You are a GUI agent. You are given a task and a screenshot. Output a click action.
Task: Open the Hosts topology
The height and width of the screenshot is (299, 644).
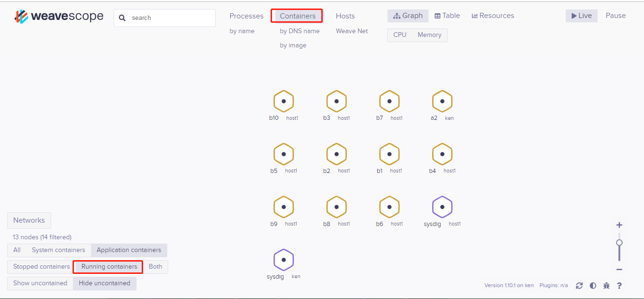(345, 16)
